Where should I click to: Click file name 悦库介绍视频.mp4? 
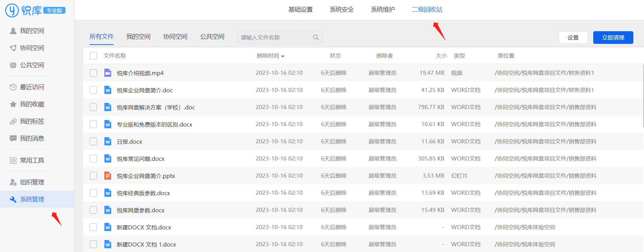[140, 73]
